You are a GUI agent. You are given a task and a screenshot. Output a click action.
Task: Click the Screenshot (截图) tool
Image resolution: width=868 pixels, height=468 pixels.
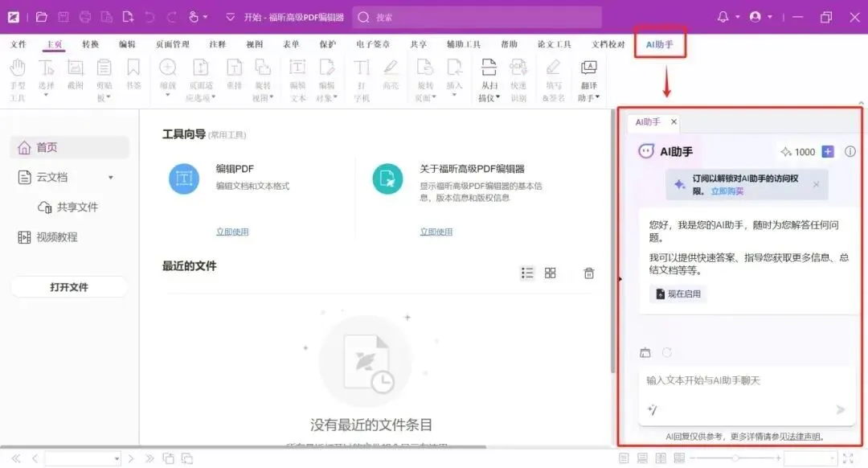(76, 74)
